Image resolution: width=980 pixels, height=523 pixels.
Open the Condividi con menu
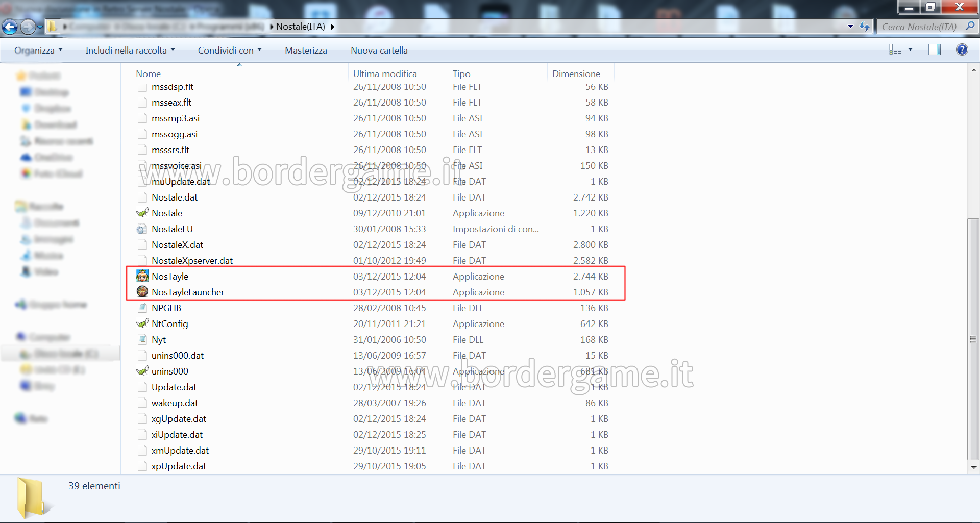229,50
